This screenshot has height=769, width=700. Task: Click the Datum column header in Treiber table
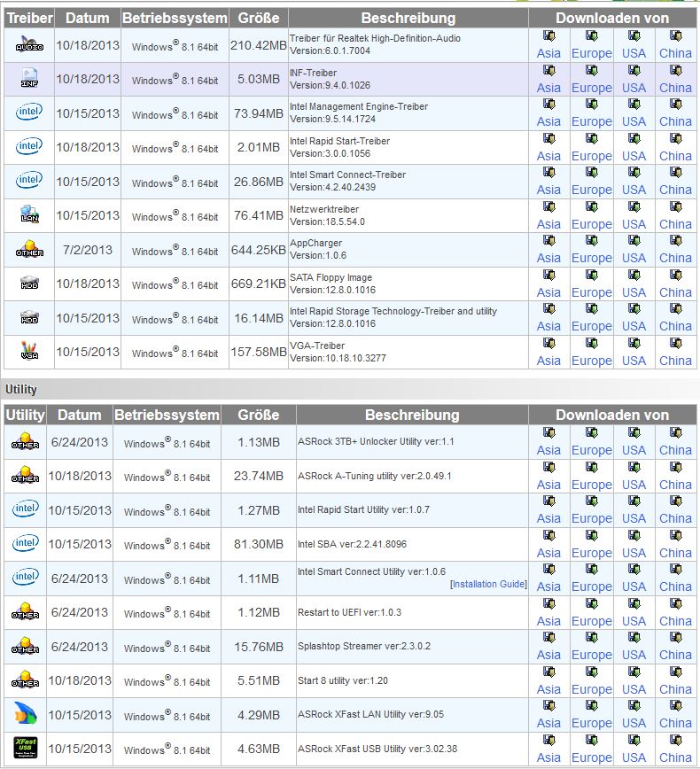click(87, 18)
